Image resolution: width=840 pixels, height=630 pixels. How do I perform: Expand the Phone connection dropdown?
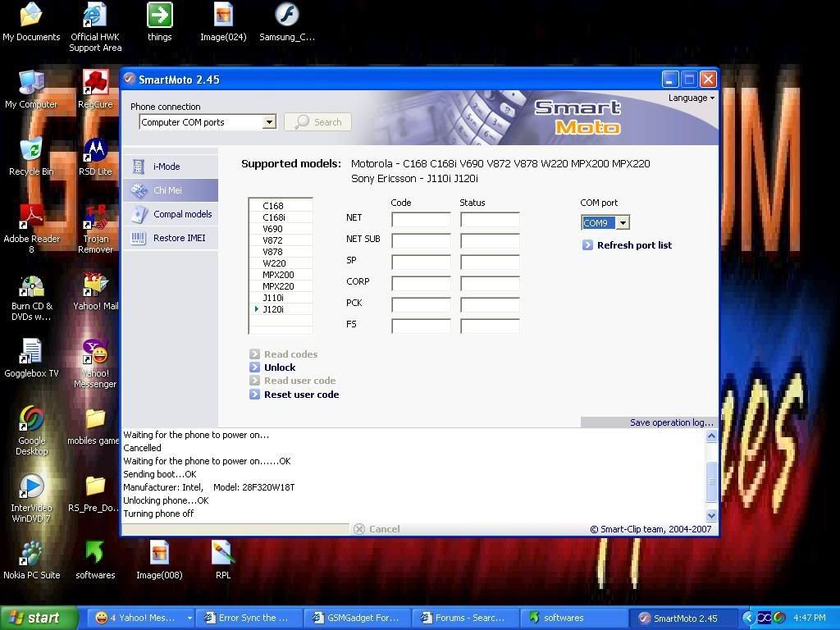[269, 122]
